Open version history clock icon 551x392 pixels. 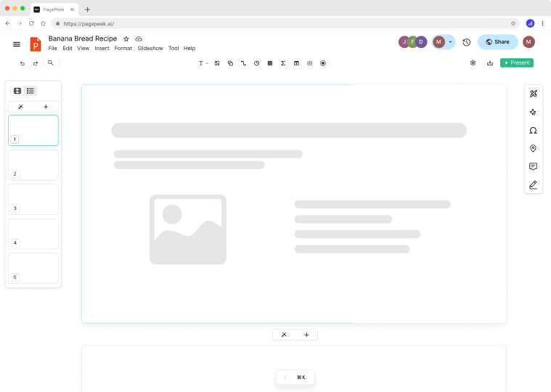click(x=466, y=42)
